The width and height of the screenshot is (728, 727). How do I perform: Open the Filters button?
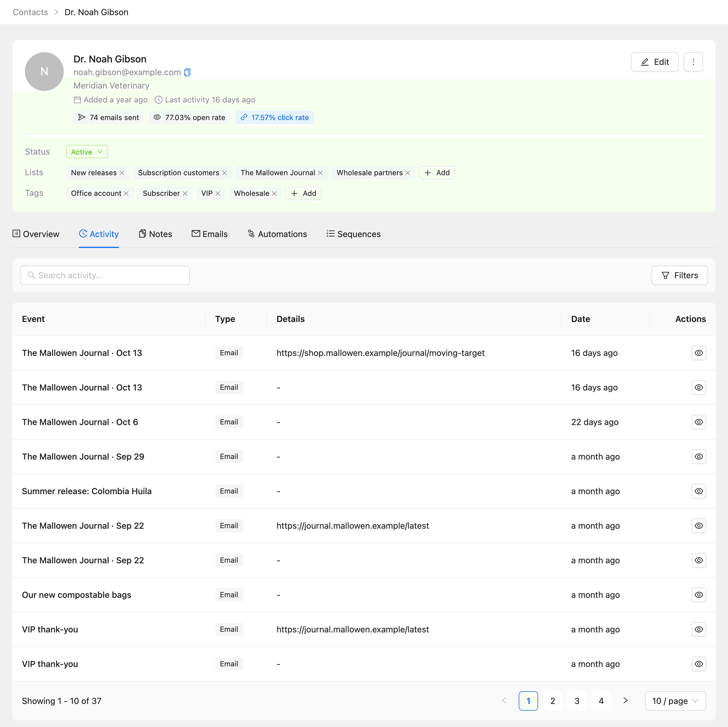[679, 275]
